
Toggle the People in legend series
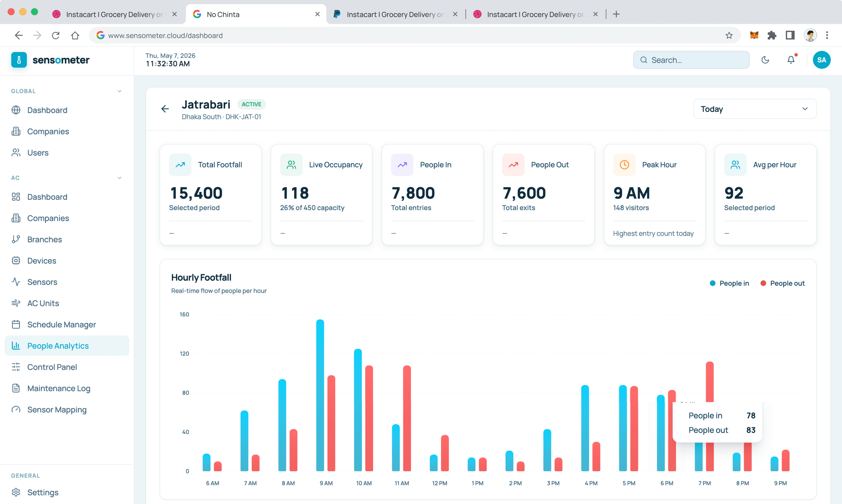[729, 283]
